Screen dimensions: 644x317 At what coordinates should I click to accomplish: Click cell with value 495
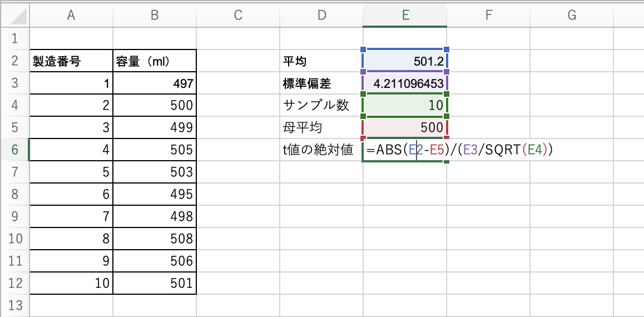tap(155, 194)
